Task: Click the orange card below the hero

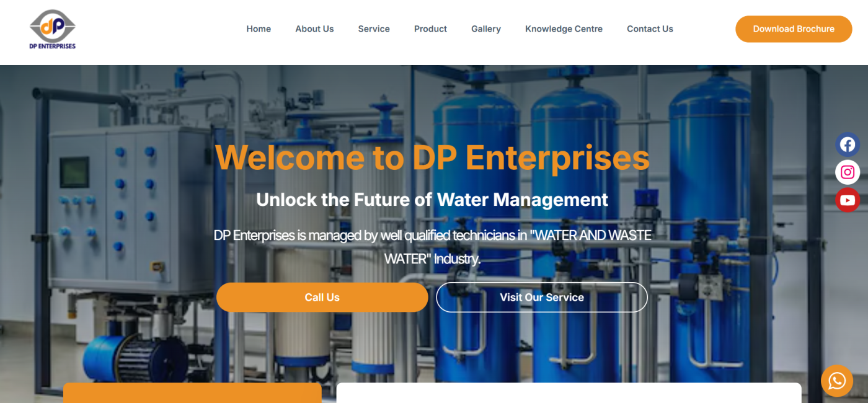Action: pyautogui.click(x=192, y=393)
